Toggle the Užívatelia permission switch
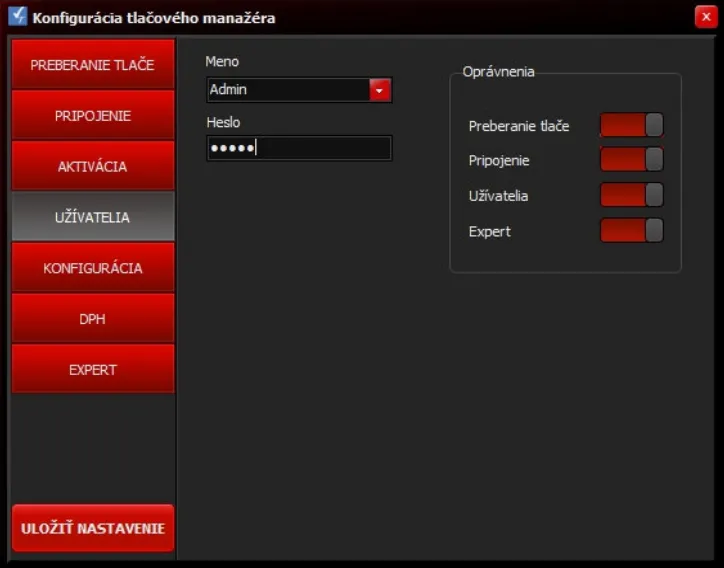Image resolution: width=724 pixels, height=568 pixels. click(x=632, y=194)
